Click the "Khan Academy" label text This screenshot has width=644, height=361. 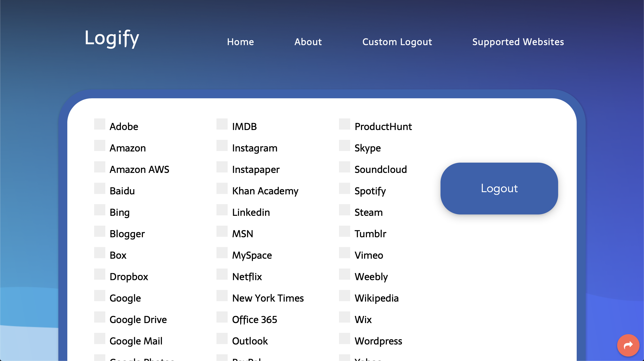[265, 191]
